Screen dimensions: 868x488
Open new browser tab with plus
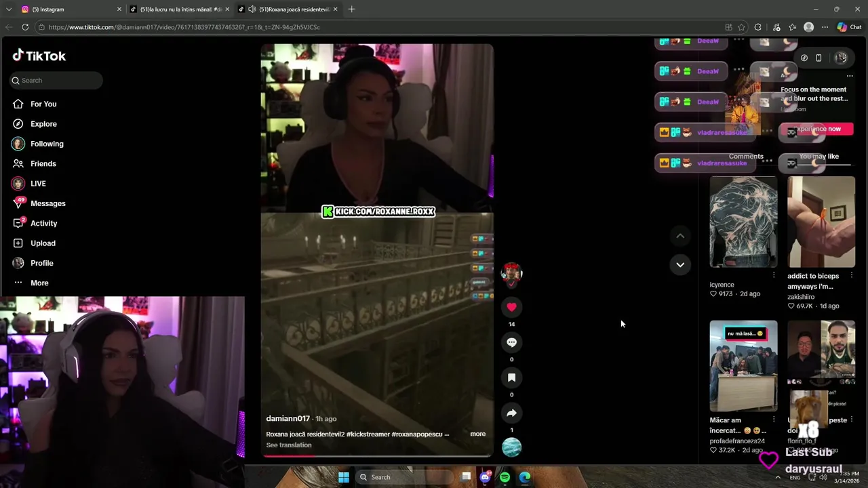click(x=351, y=9)
